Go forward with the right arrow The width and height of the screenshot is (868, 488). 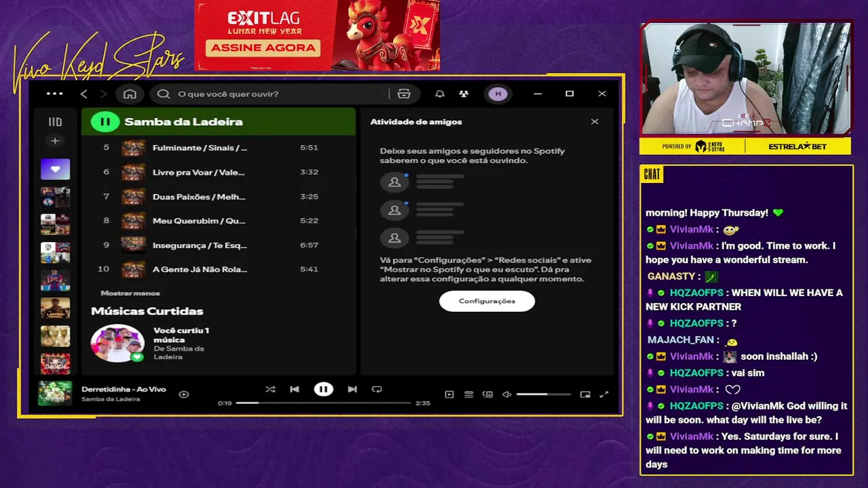point(103,94)
